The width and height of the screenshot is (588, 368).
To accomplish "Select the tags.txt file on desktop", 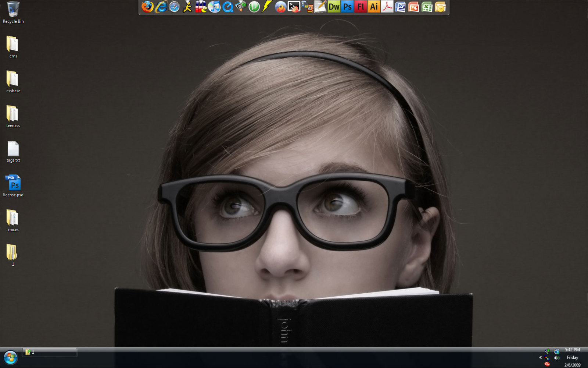I will click(x=13, y=151).
